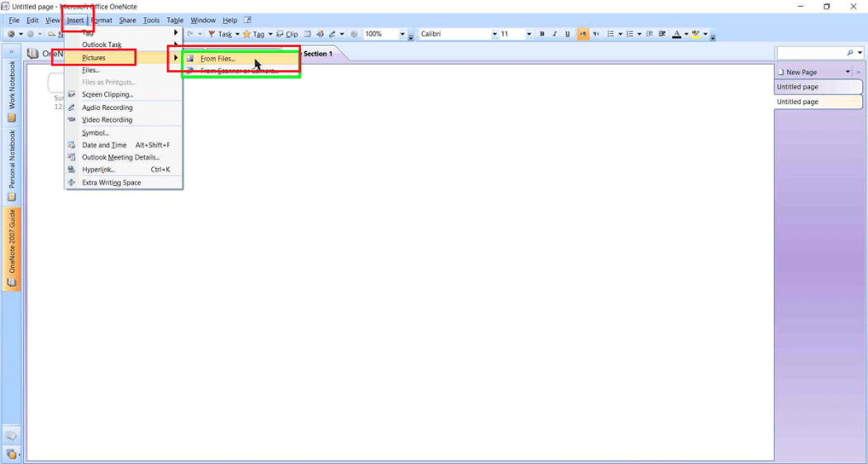
Task: Click the all notebooks icon at sidebar bottom
Action: pos(11,453)
